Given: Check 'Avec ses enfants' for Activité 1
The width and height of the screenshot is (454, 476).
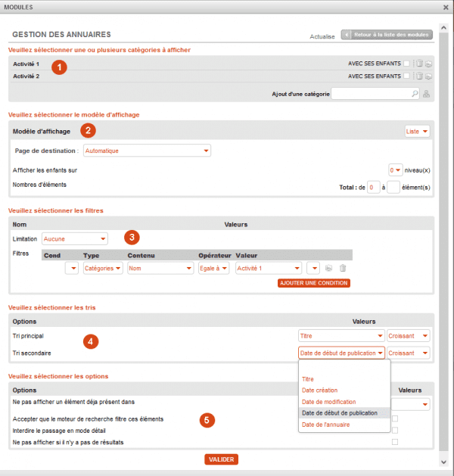Looking at the screenshot, I should pos(407,64).
